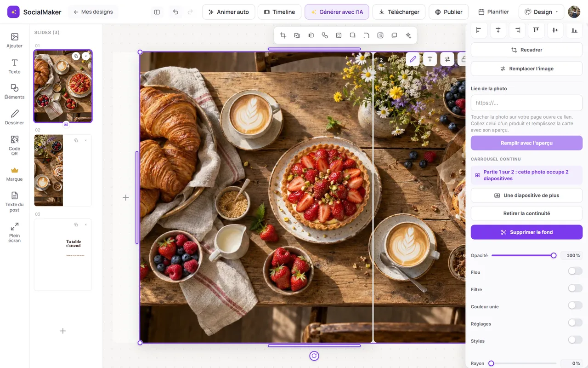Click the rotate handle below the image

314,356
